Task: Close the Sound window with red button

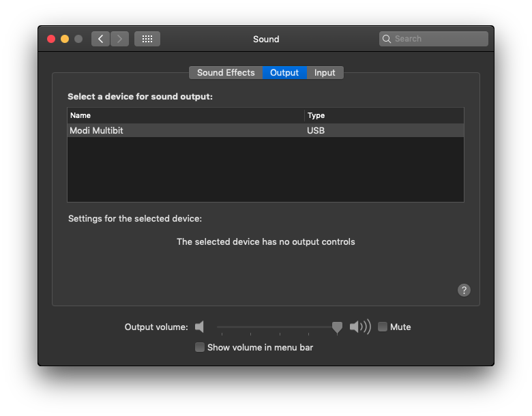Action: (x=51, y=39)
